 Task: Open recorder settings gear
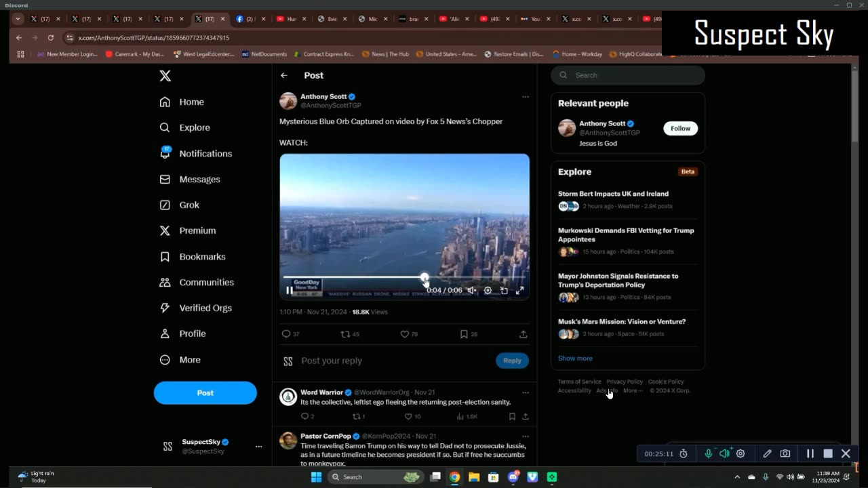pyautogui.click(x=741, y=453)
